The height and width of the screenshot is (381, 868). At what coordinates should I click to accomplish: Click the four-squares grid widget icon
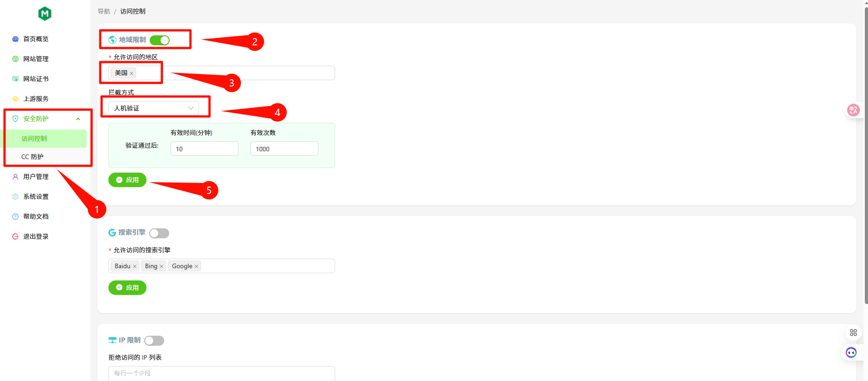853,333
